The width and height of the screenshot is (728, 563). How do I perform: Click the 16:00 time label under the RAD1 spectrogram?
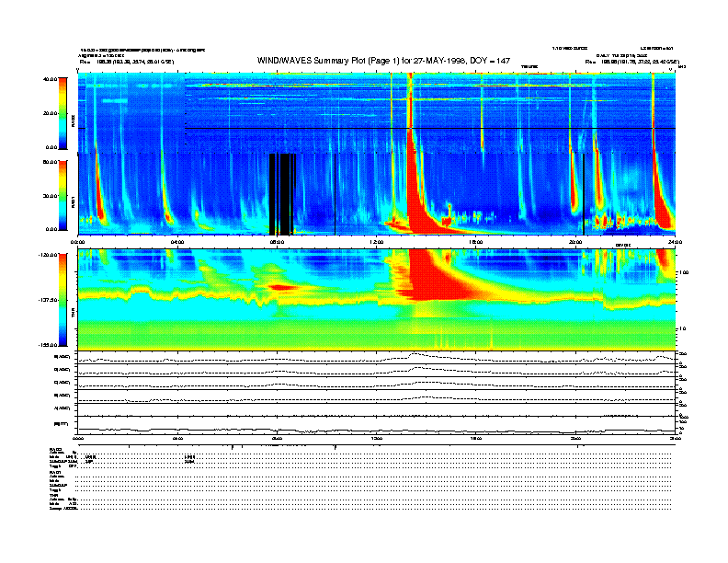476,242
